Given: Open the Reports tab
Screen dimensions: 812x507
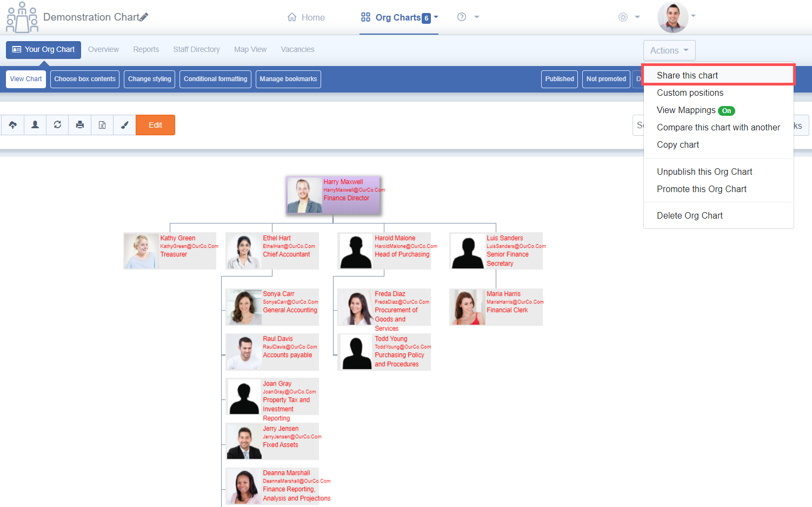Looking at the screenshot, I should (x=146, y=49).
